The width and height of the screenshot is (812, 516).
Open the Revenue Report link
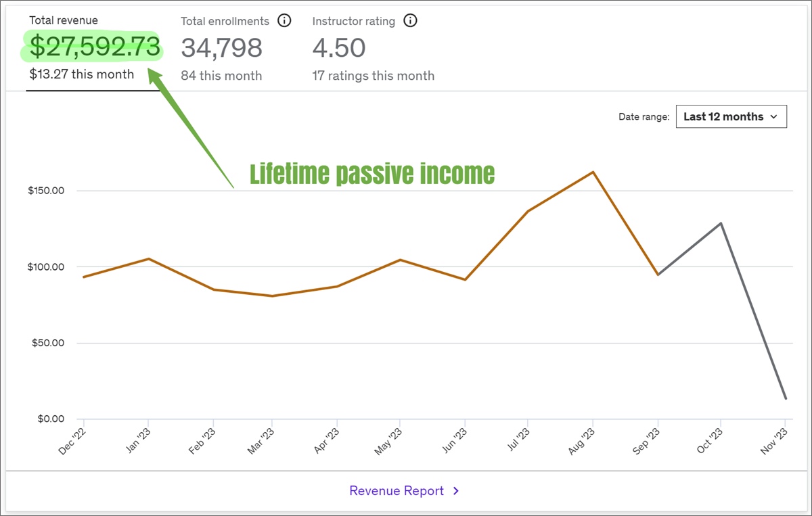pos(397,491)
